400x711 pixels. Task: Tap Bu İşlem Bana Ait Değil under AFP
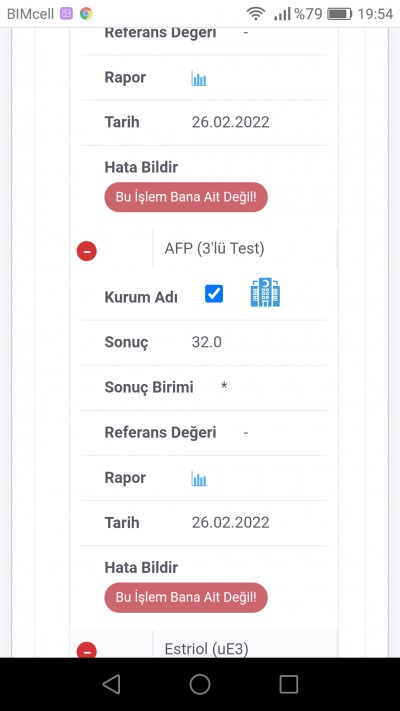186,597
